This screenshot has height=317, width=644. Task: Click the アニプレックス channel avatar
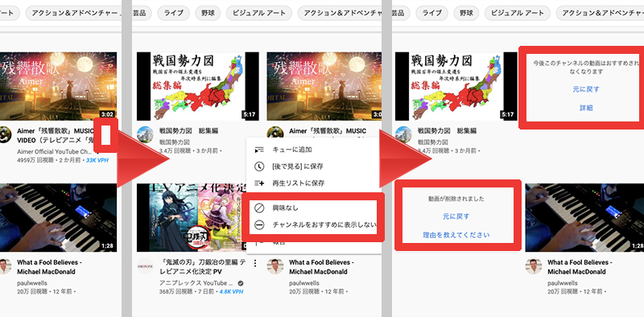coord(145,266)
